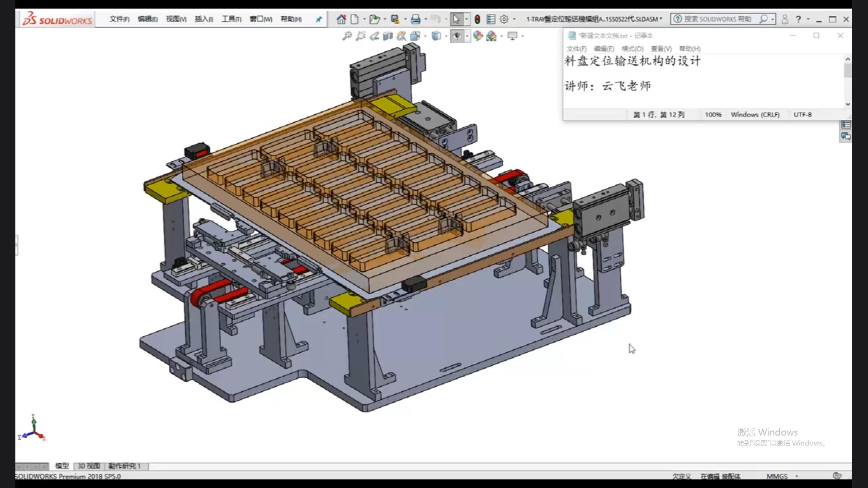Click the Notepad scrollbar down arrow
868x488 pixels.
[x=848, y=104]
